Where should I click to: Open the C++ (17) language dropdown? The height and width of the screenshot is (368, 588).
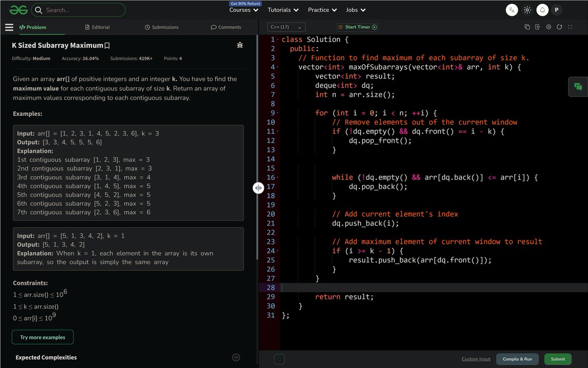(287, 27)
